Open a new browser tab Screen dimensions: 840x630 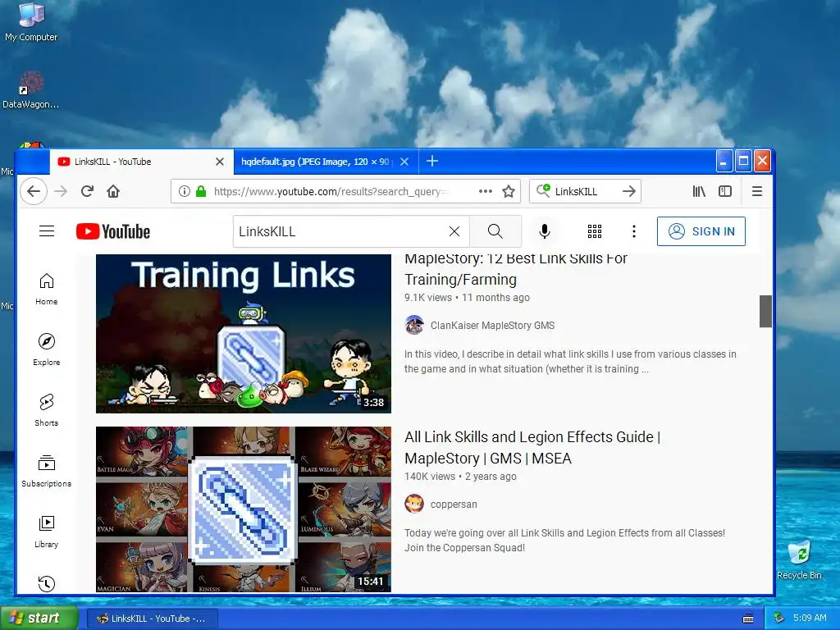[432, 161]
